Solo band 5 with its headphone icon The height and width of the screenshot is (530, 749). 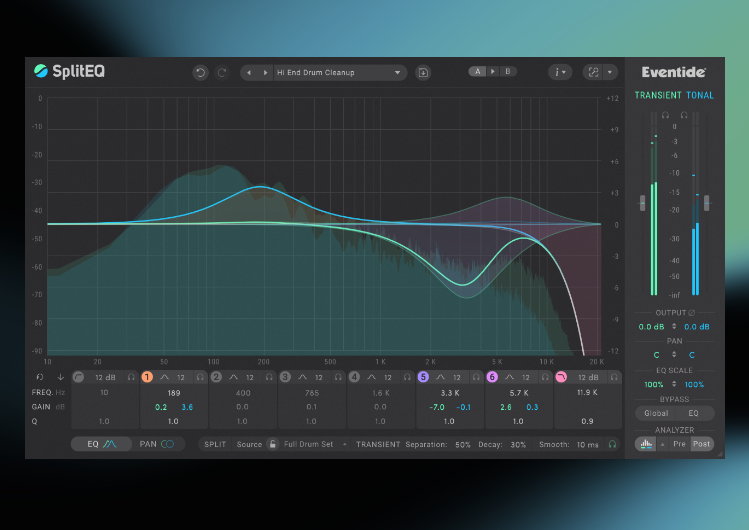[476, 377]
